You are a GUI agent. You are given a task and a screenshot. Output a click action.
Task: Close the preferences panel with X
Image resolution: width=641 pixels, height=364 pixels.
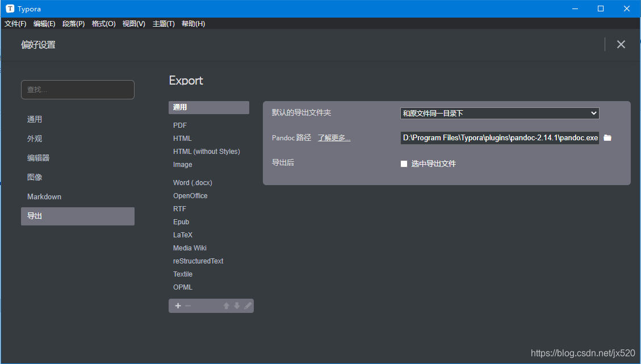click(621, 44)
